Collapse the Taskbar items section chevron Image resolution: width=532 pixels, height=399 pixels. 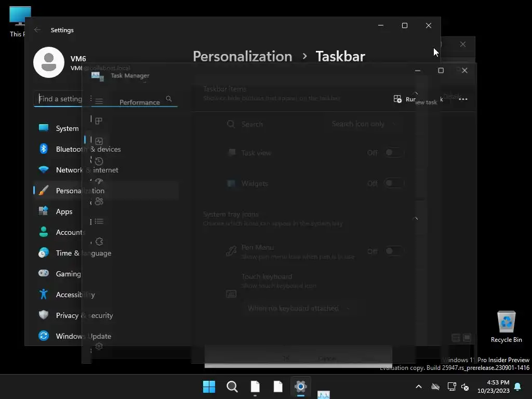click(416, 93)
